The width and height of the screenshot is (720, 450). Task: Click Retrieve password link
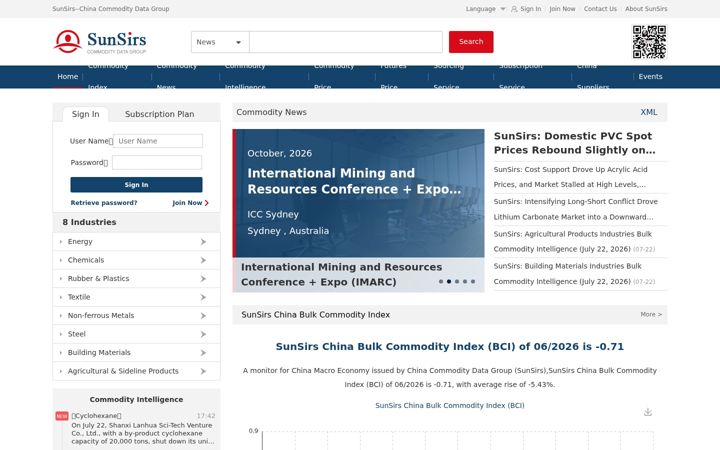click(x=104, y=202)
